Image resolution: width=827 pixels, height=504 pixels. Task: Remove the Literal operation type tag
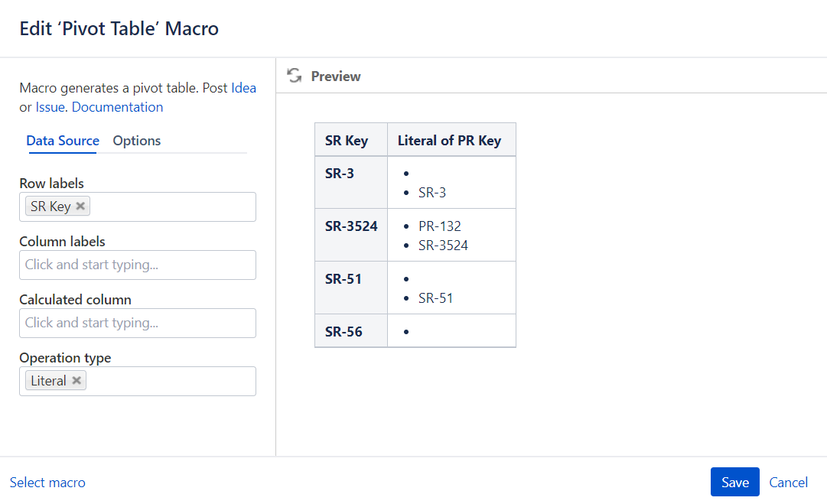76,380
